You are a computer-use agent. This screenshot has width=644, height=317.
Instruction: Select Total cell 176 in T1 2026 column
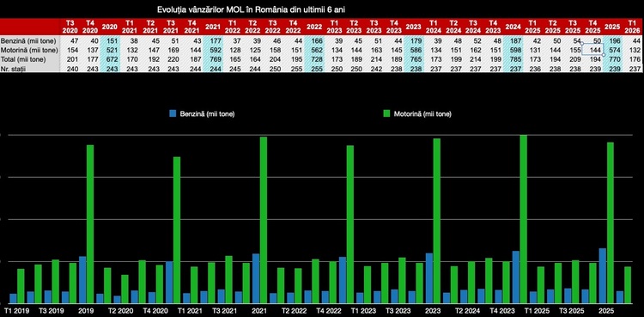[635, 59]
